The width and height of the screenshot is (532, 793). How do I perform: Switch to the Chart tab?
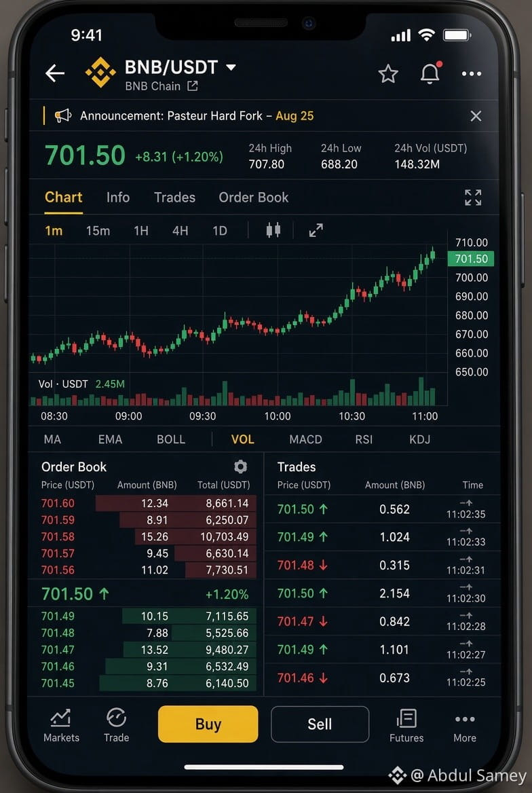(63, 198)
